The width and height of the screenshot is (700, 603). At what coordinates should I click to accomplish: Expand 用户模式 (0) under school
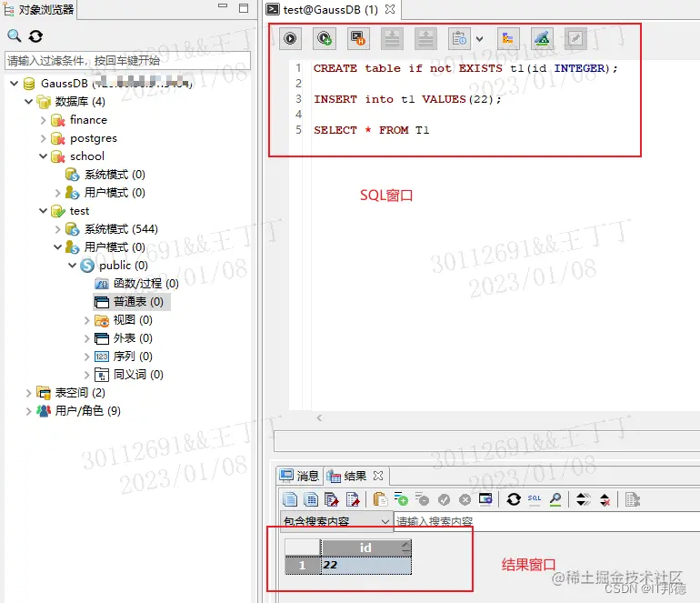57,193
